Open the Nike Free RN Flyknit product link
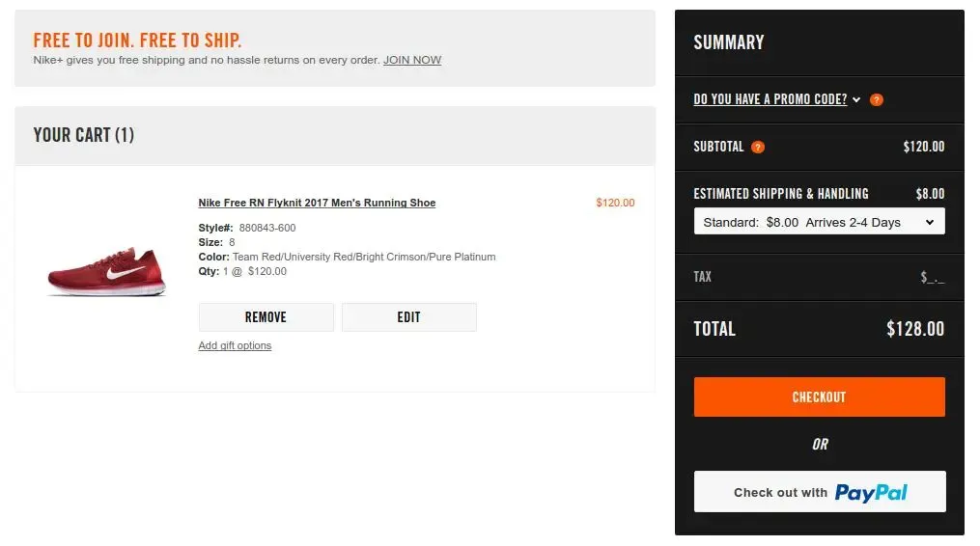 click(317, 203)
